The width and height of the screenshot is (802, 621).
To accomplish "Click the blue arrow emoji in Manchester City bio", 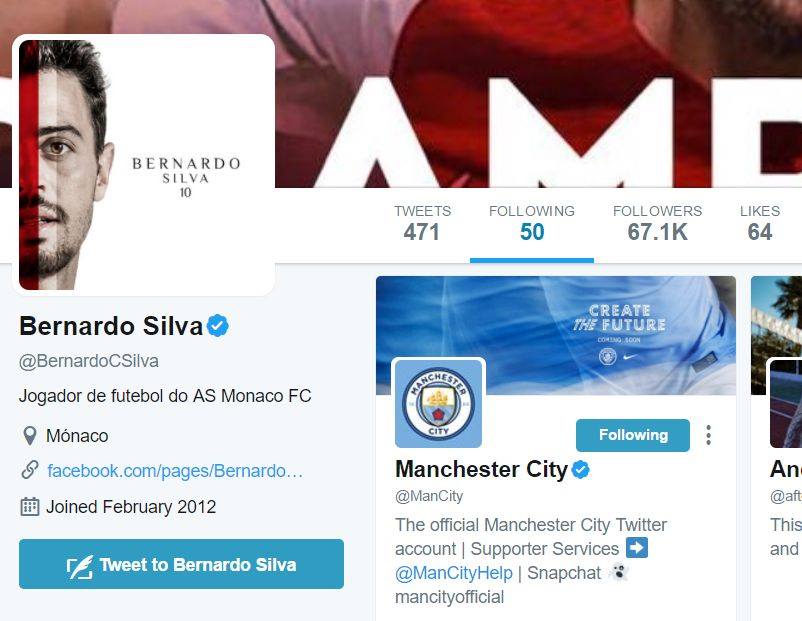I will tap(637, 548).
